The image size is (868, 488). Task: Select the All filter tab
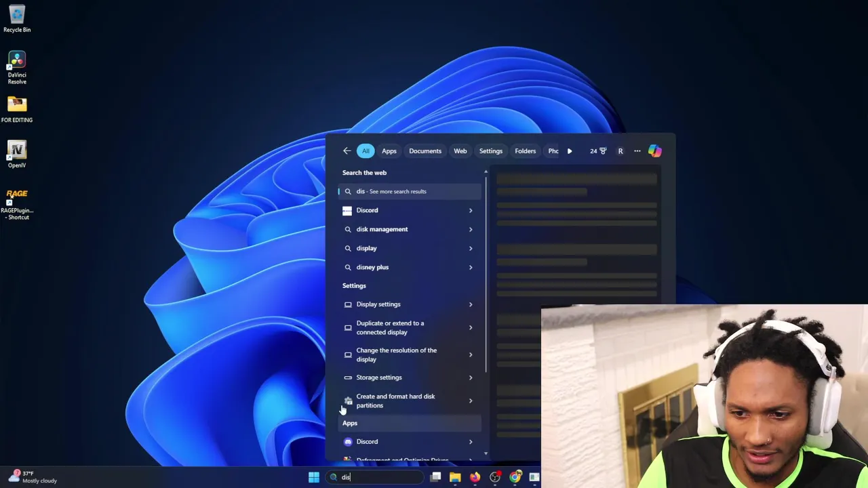(366, 151)
